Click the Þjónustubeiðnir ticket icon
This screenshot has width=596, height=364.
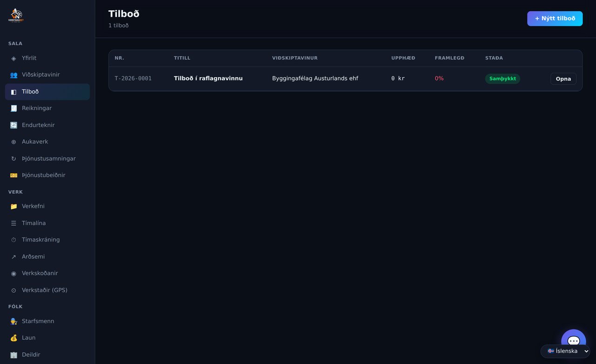tap(14, 175)
